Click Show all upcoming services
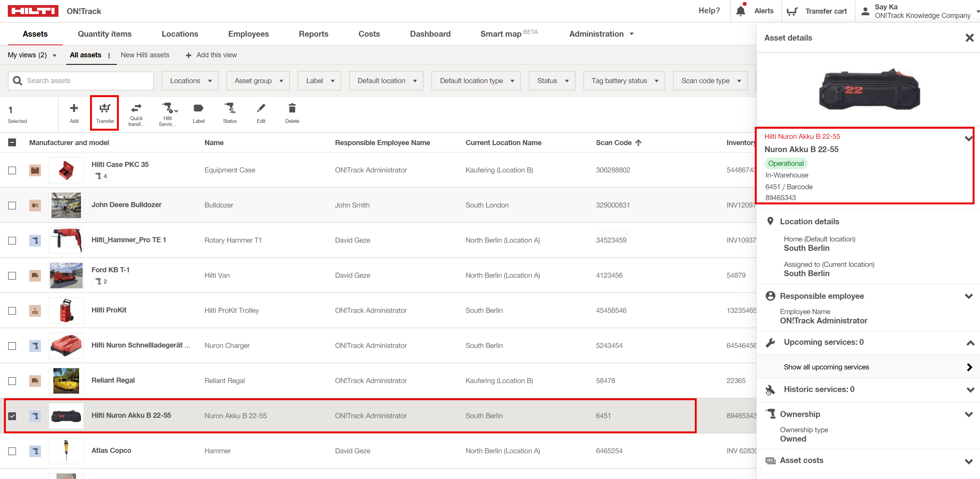980x479 pixels. click(826, 367)
